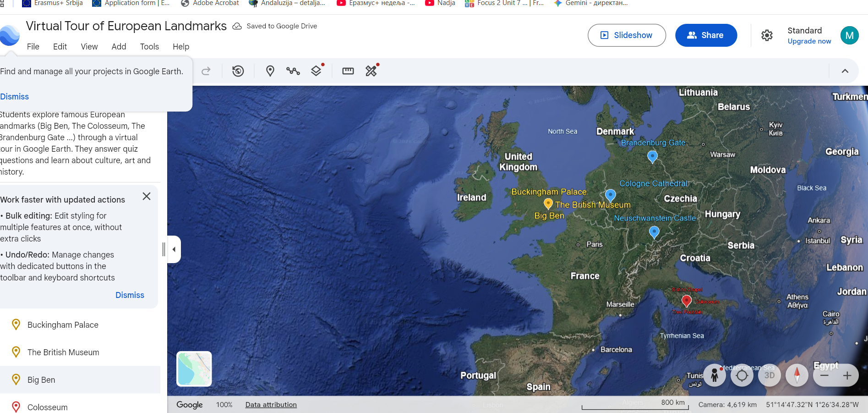Toggle the 3D view button
Screen dimensions: 868x413
770,375
